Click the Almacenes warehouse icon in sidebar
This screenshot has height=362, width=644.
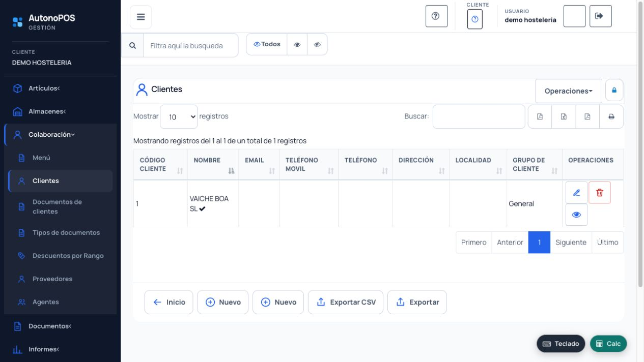point(17,112)
